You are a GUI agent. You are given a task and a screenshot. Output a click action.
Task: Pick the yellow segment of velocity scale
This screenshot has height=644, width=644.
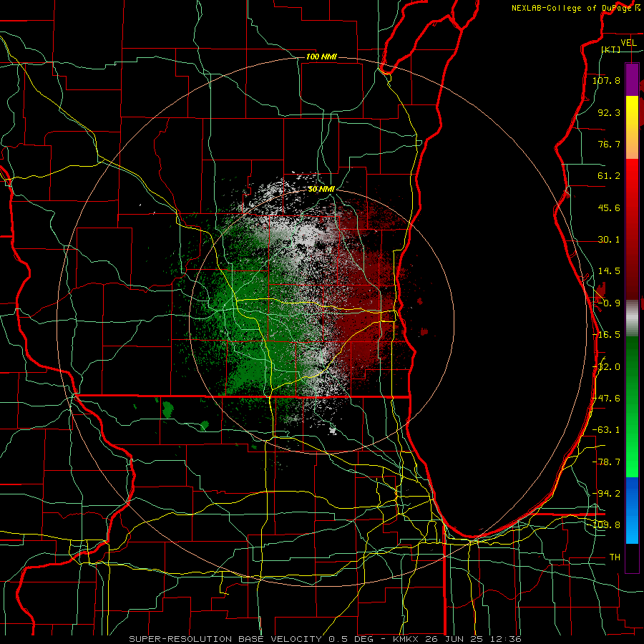(632, 112)
